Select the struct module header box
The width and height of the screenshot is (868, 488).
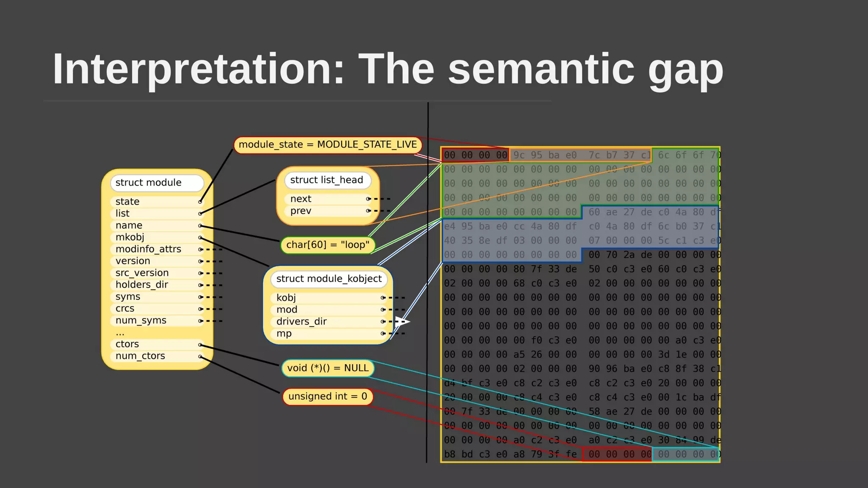[x=157, y=183]
